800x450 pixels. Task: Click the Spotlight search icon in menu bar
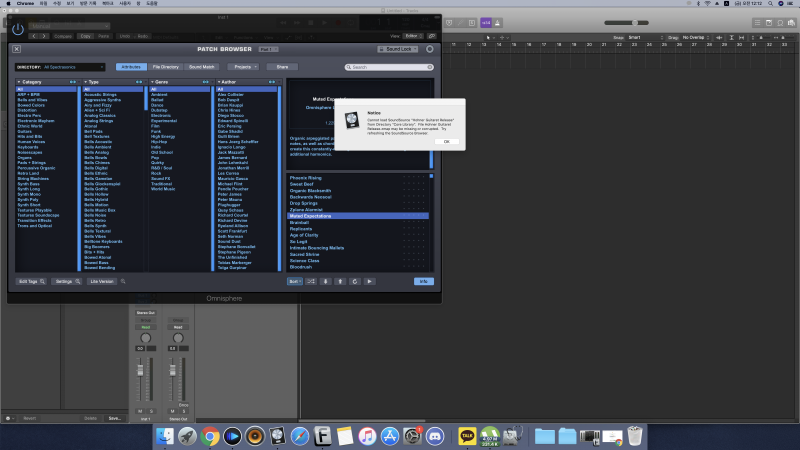click(770, 3)
